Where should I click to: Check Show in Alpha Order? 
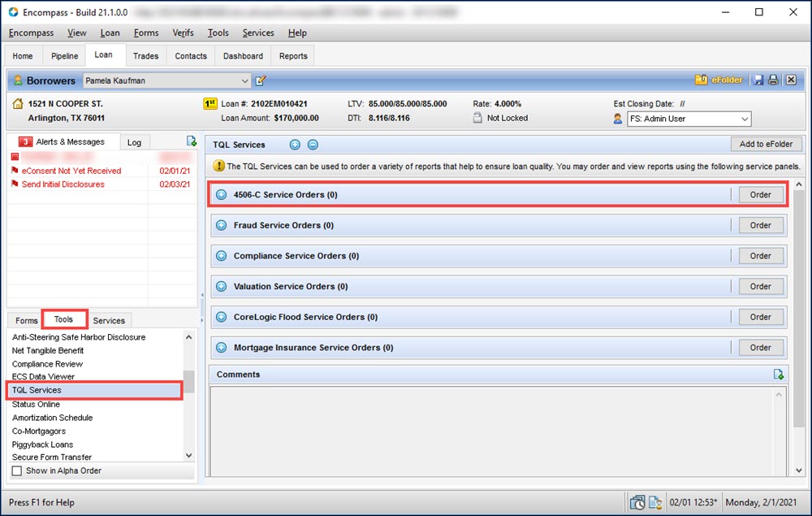17,470
